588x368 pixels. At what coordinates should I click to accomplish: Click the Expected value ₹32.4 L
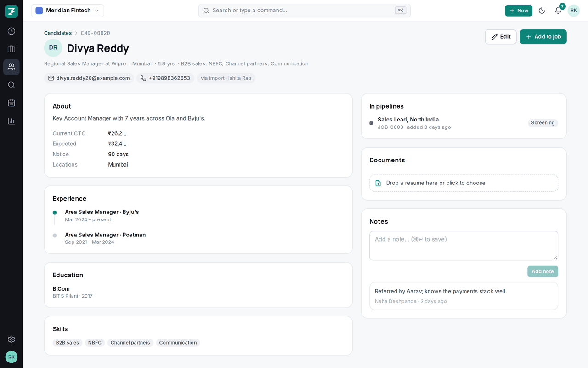point(117,144)
